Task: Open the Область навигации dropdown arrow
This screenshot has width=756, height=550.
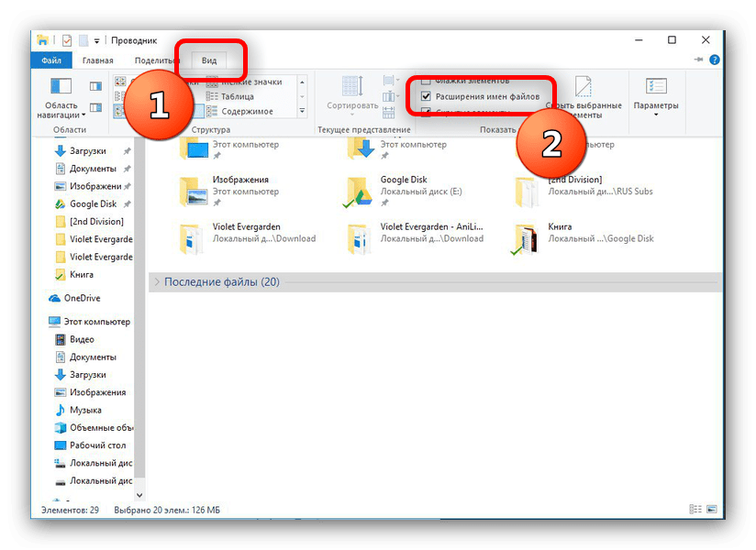Action: click(x=83, y=115)
